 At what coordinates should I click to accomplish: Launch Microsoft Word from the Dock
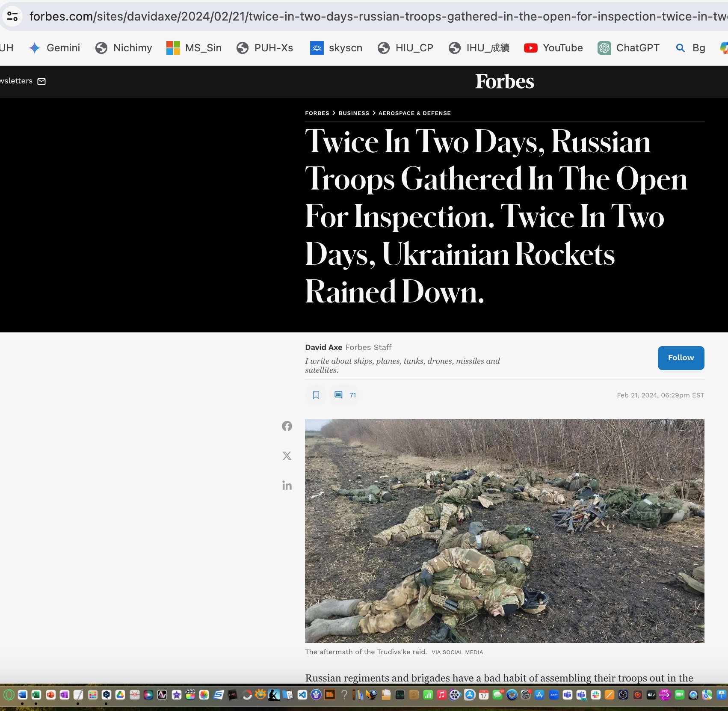22,695
